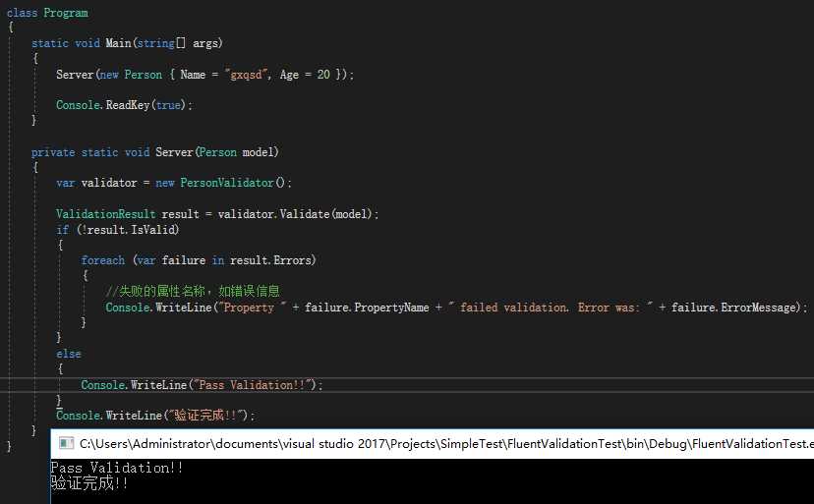Click the "foreach" keyword
This screenshot has height=504, width=814.
click(103, 260)
